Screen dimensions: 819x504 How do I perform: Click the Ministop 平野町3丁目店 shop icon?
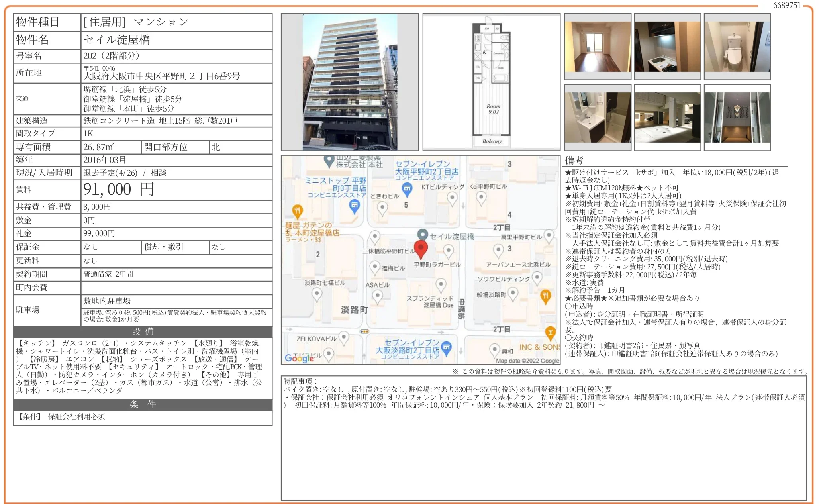[x=354, y=206]
